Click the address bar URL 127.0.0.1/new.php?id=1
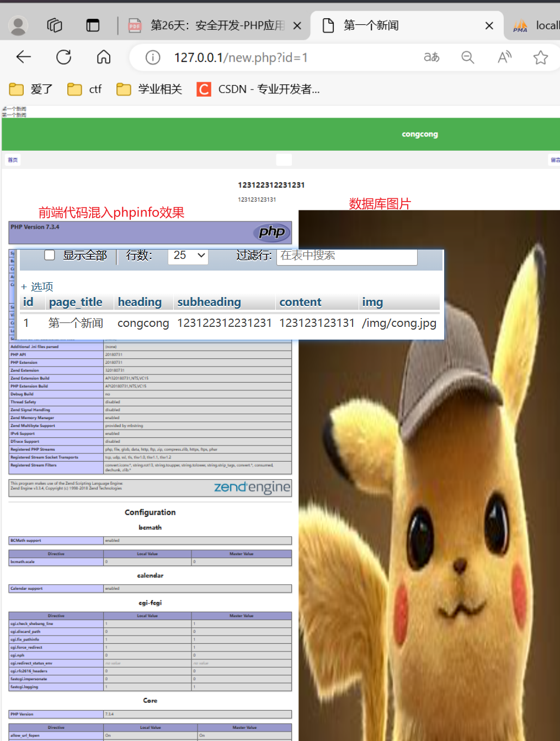Viewport: 560px width, 741px height. (x=241, y=57)
